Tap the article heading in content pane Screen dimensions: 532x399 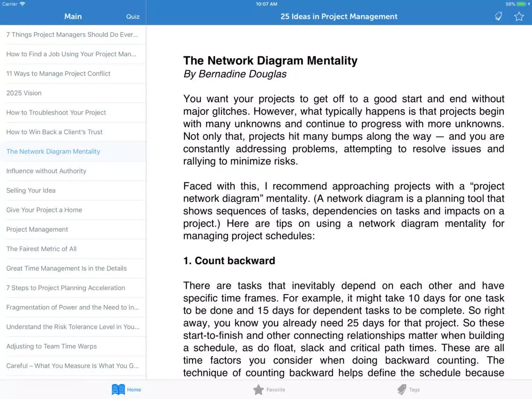tap(270, 60)
